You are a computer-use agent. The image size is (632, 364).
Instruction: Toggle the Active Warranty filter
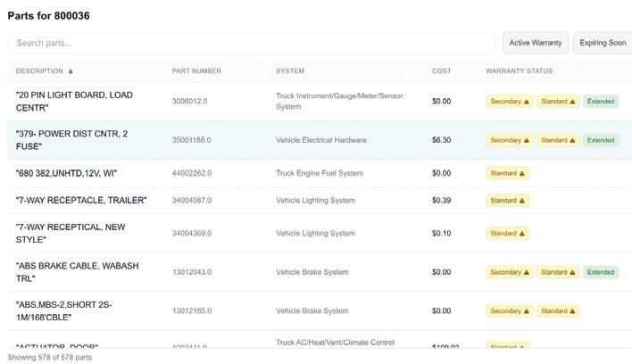536,43
